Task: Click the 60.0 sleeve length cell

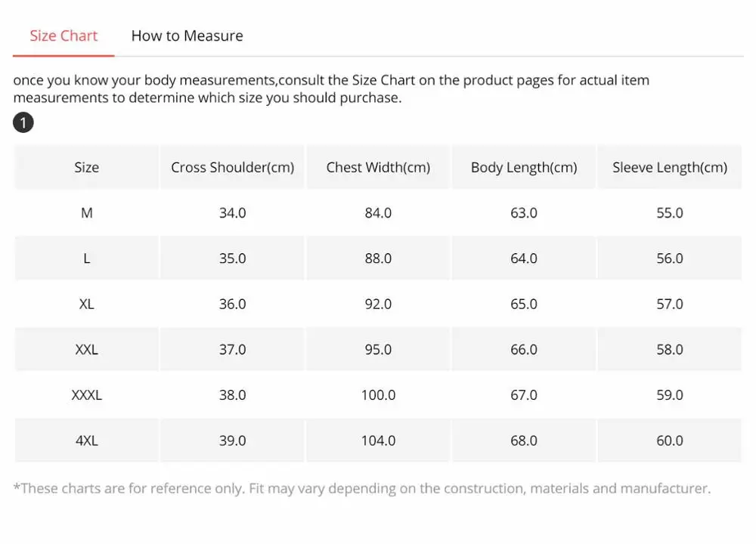Action: [x=669, y=440]
